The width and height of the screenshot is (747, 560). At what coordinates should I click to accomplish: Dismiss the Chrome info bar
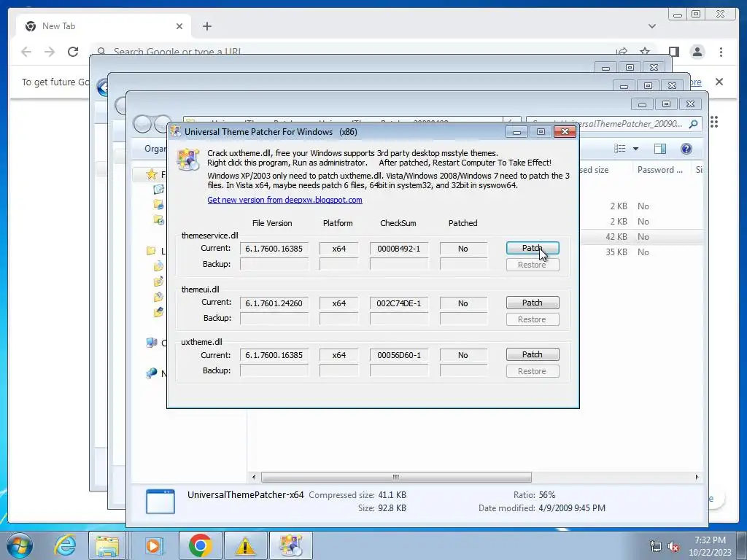tap(719, 82)
